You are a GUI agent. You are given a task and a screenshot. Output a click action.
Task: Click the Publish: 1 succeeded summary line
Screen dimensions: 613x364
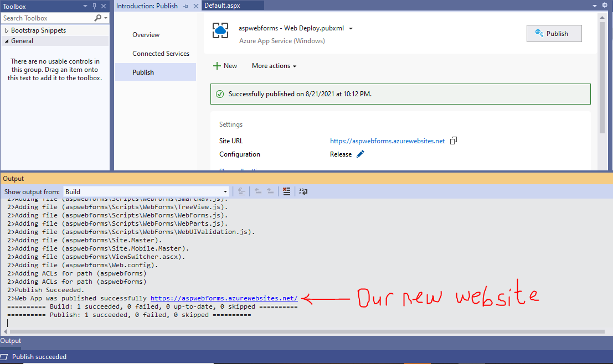pyautogui.click(x=129, y=315)
